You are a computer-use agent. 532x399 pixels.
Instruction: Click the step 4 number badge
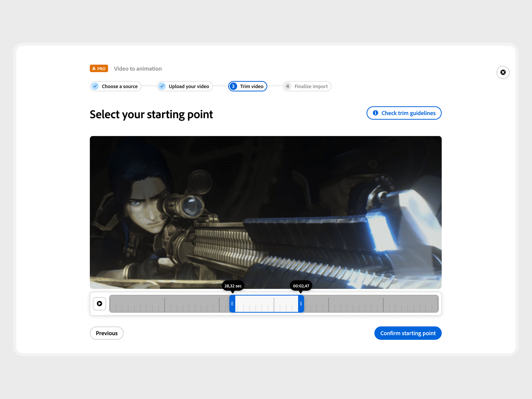pos(288,86)
